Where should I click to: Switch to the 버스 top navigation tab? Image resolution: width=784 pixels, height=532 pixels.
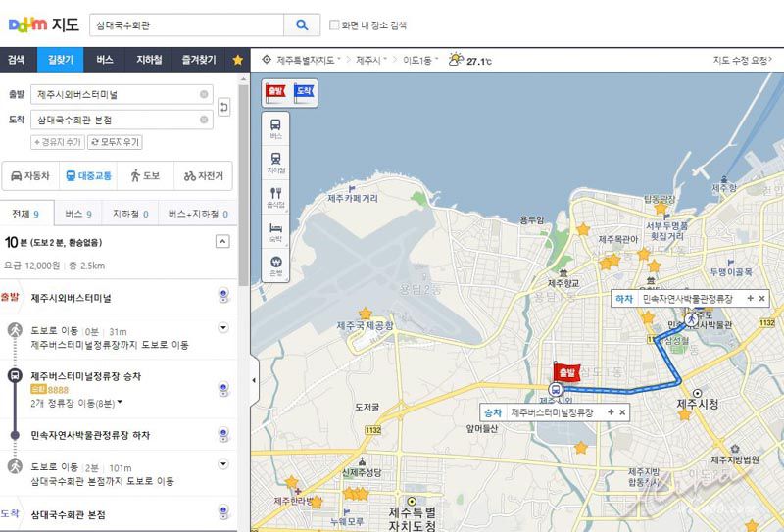click(105, 60)
